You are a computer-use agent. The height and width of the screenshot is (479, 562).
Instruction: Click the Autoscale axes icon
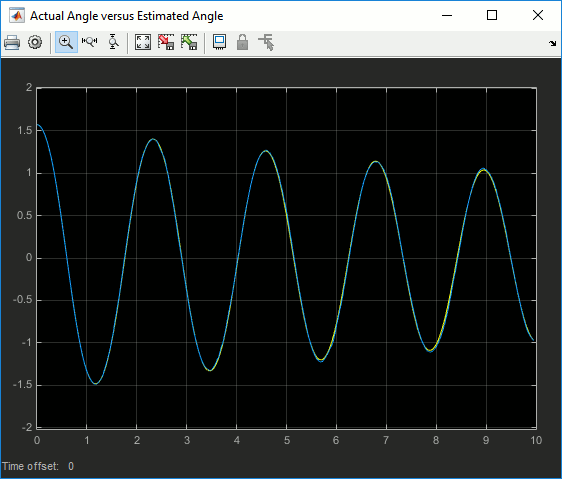tap(143, 42)
